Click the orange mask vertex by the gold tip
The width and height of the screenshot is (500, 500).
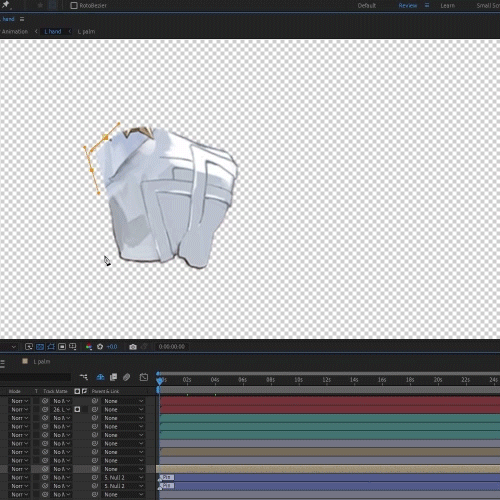pos(105,137)
